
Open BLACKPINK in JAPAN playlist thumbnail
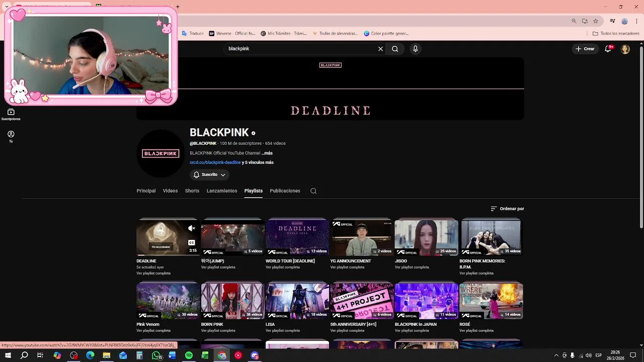[x=426, y=301]
